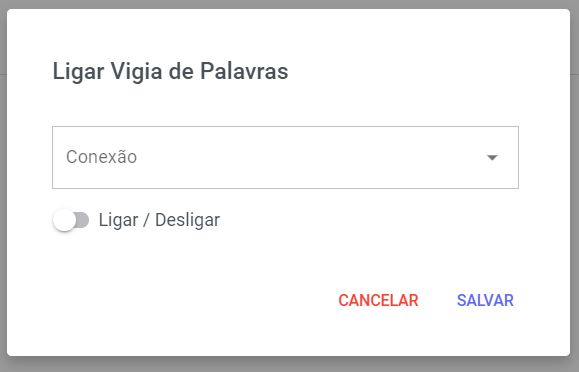
Task: Click the word Desligar next to switch
Action: click(187, 220)
